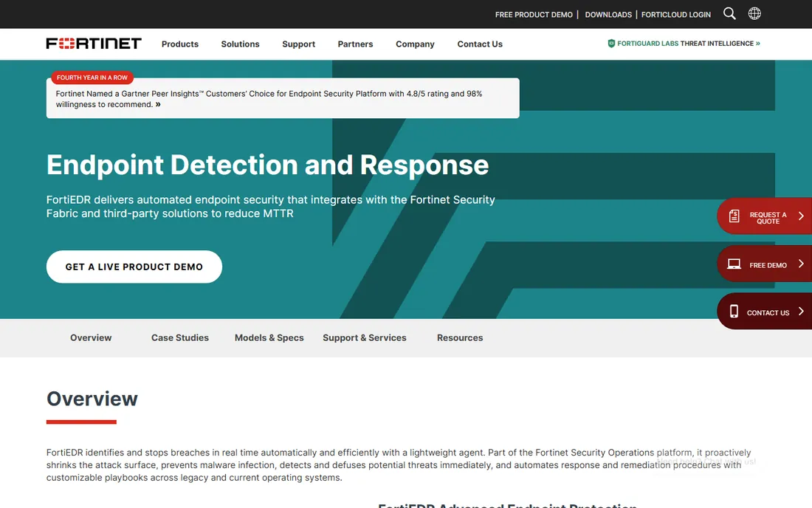812x508 pixels.
Task: Click the Endpoint Detection and Response heading
Action: (267, 165)
